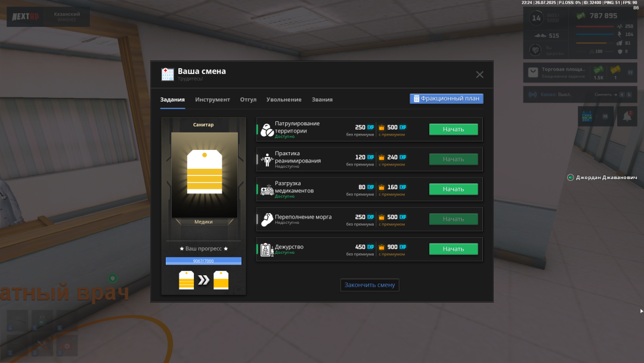The image size is (644, 363).
Task: Click the list icon on Фракционный план button
Action: click(x=416, y=99)
